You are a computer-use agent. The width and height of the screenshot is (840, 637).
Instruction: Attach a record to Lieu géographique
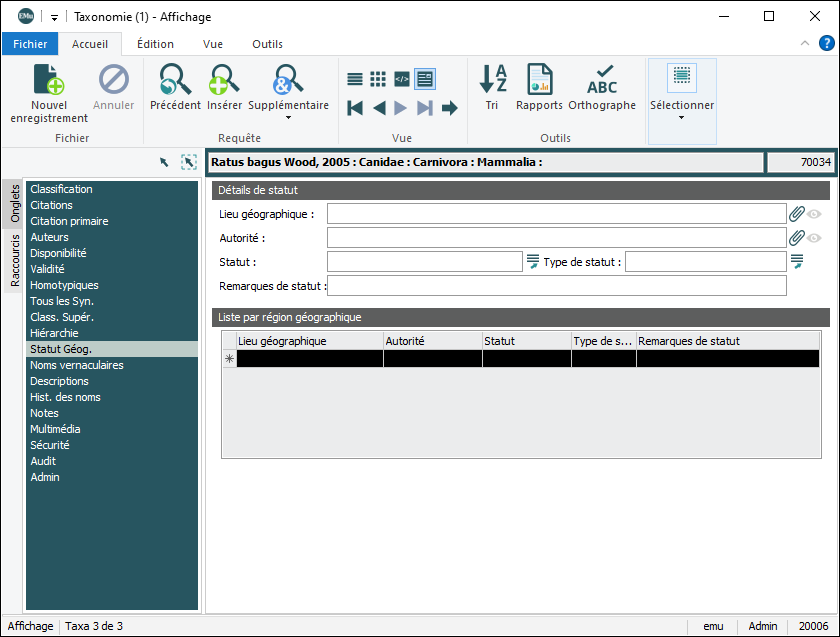(x=797, y=213)
